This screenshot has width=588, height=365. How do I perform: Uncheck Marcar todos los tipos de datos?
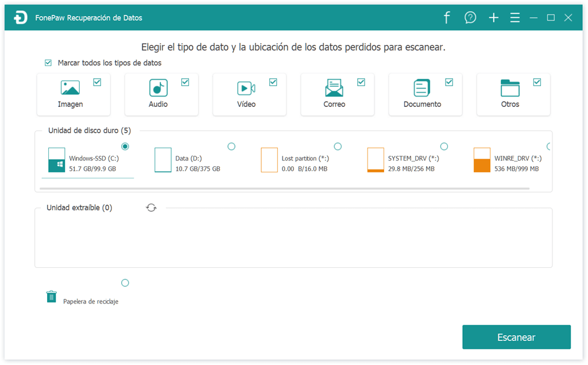pyautogui.click(x=48, y=63)
